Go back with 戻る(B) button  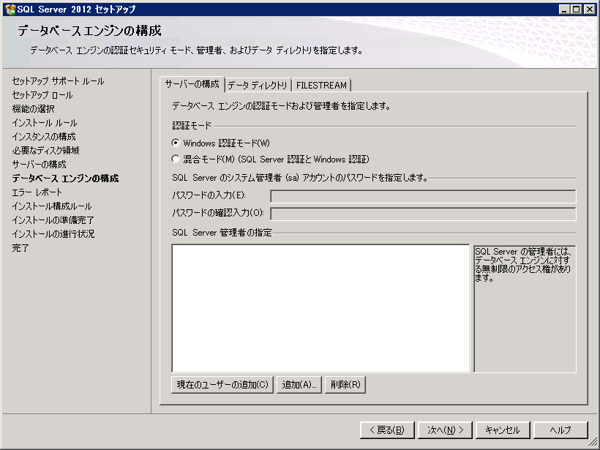pyautogui.click(x=387, y=430)
